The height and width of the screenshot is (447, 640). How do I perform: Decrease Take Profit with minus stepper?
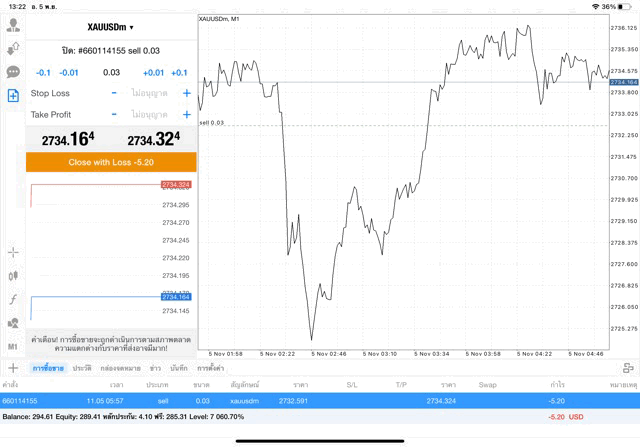click(x=114, y=114)
